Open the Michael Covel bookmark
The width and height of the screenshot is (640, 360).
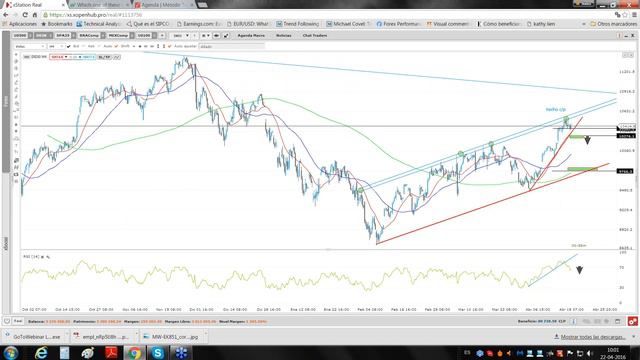pyautogui.click(x=348, y=24)
